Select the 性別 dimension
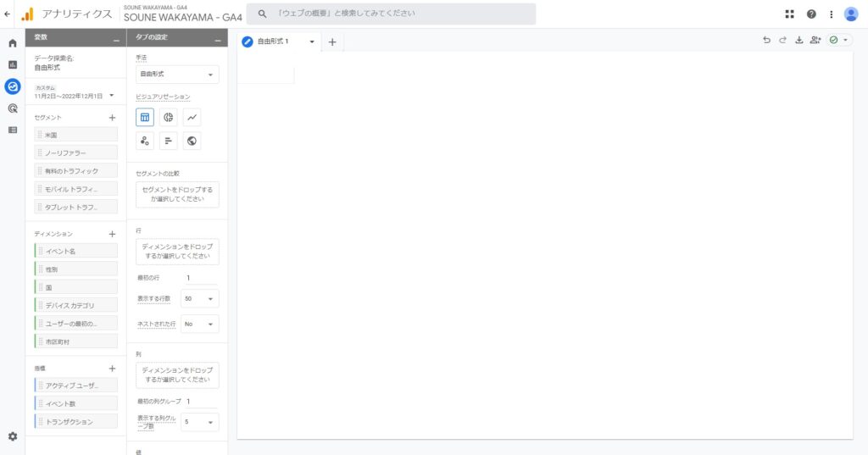This screenshot has height=455, width=868. pos(75,269)
